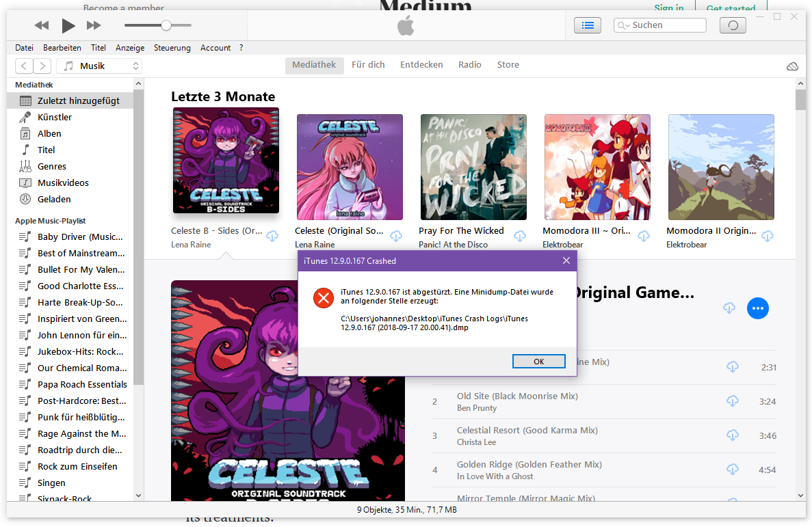
Task: Go back to the previous track
Action: tap(42, 26)
